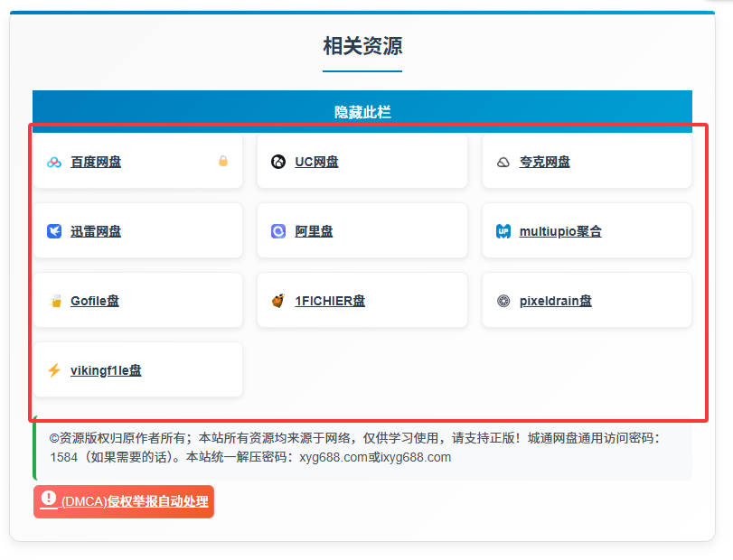Click the Gofile盘 mascot icon
The width and height of the screenshot is (733, 560).
click(53, 300)
